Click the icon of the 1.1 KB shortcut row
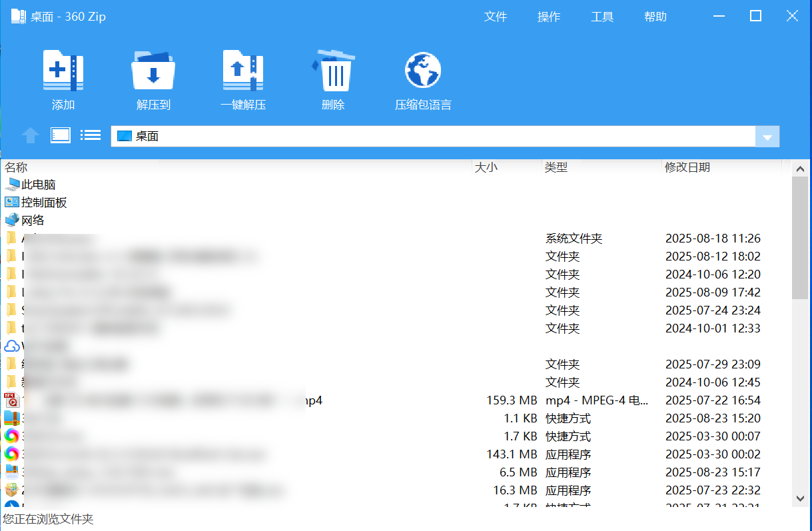The height and width of the screenshot is (531, 812). click(x=12, y=418)
